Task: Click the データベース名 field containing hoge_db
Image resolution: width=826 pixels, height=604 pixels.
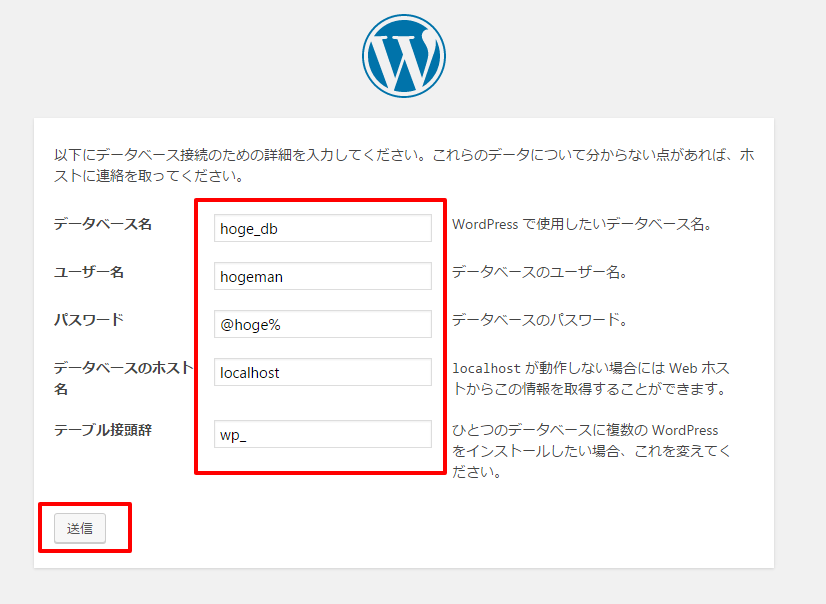Action: click(322, 228)
